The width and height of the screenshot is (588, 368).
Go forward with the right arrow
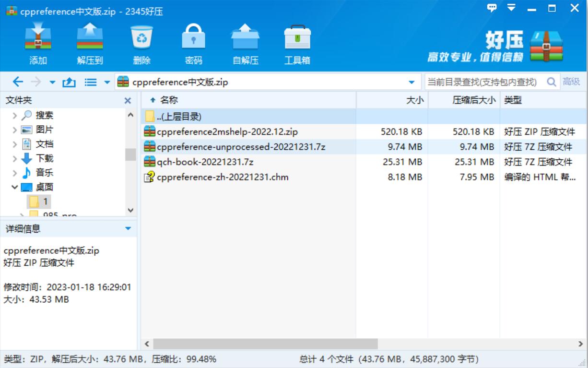[x=36, y=82]
